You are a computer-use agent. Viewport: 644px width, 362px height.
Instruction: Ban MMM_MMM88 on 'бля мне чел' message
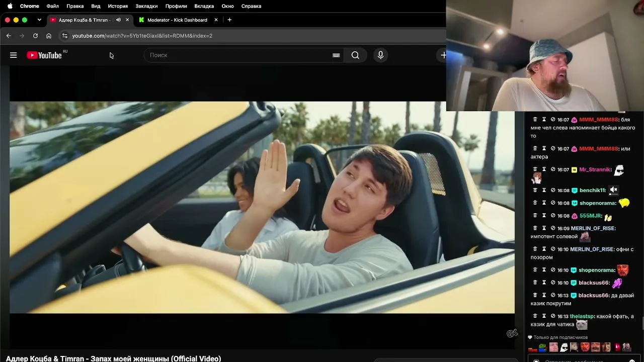(x=553, y=120)
